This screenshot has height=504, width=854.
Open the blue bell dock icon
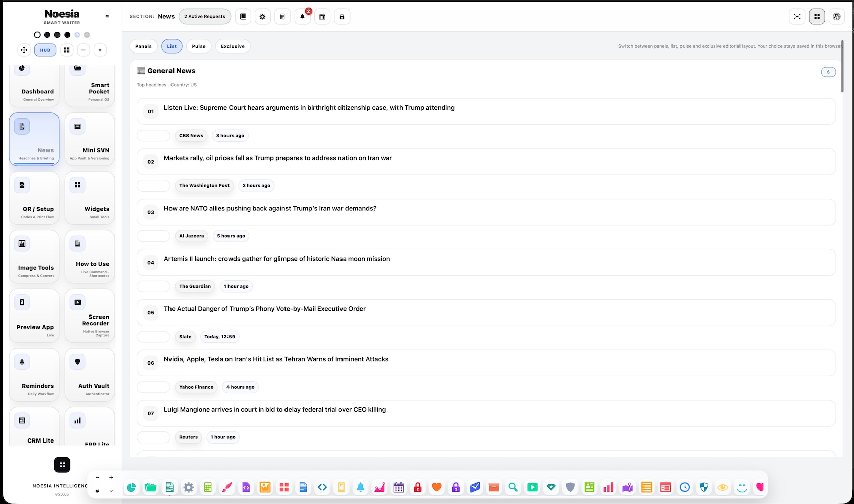click(x=361, y=487)
